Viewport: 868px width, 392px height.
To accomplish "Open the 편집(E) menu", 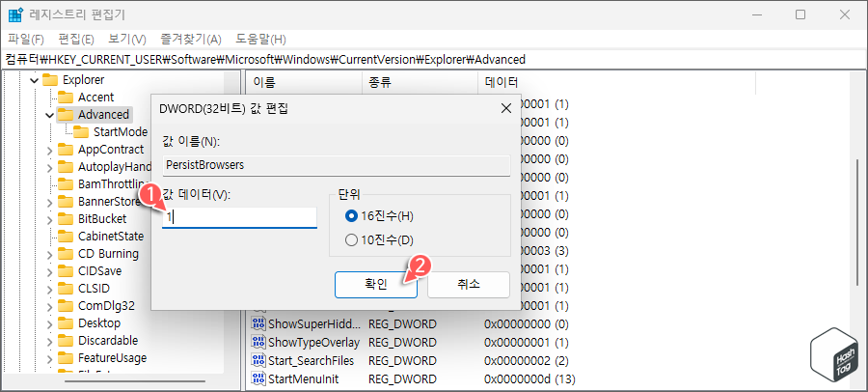I will click(x=76, y=40).
